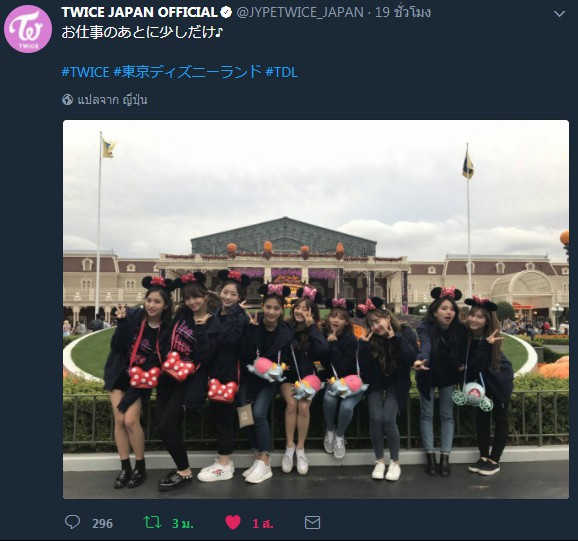Open the #東京ディズニーランド hashtag link

[187, 71]
